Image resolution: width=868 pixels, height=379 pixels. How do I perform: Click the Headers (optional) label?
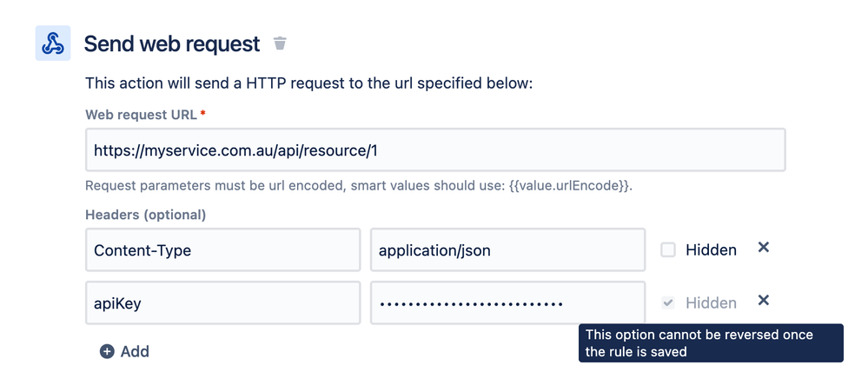pyautogui.click(x=146, y=215)
